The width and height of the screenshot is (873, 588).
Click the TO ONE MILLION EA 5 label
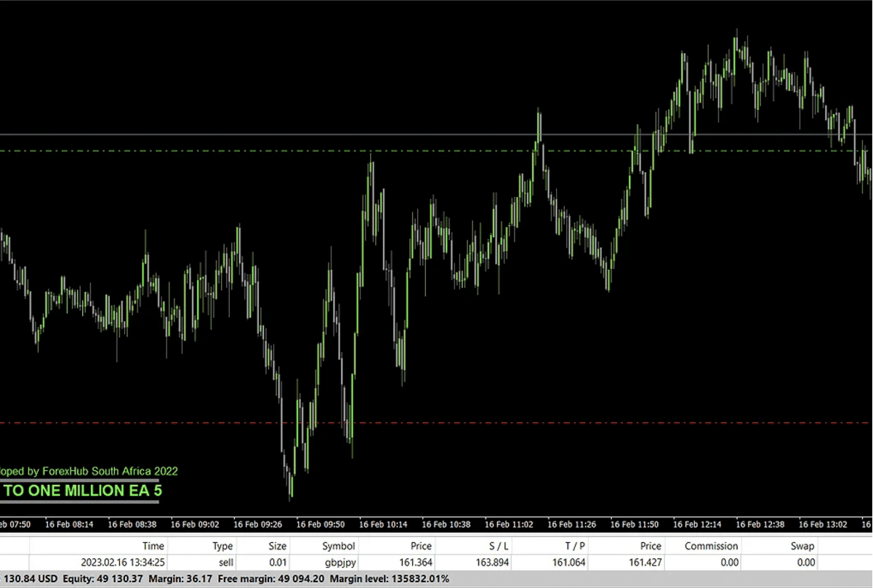[82, 491]
